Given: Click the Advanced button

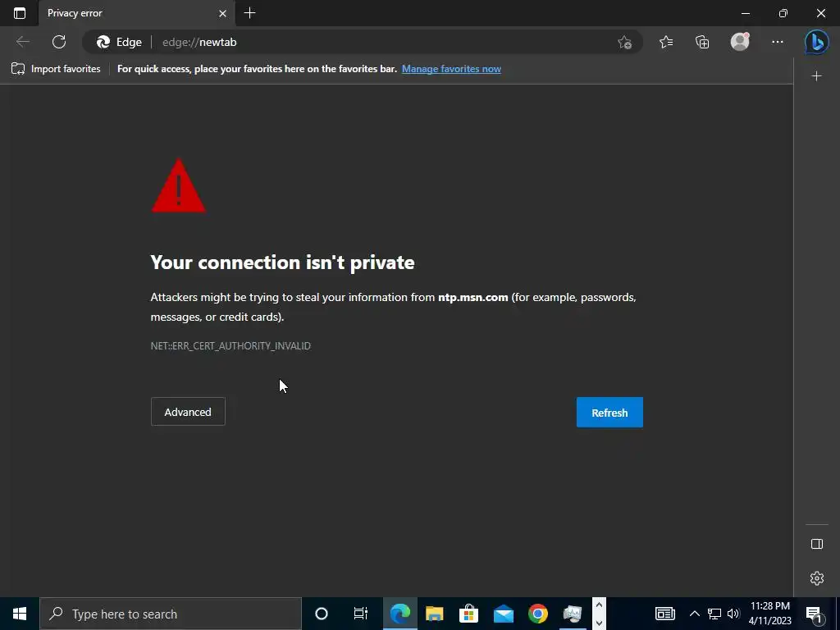Looking at the screenshot, I should 188,412.
